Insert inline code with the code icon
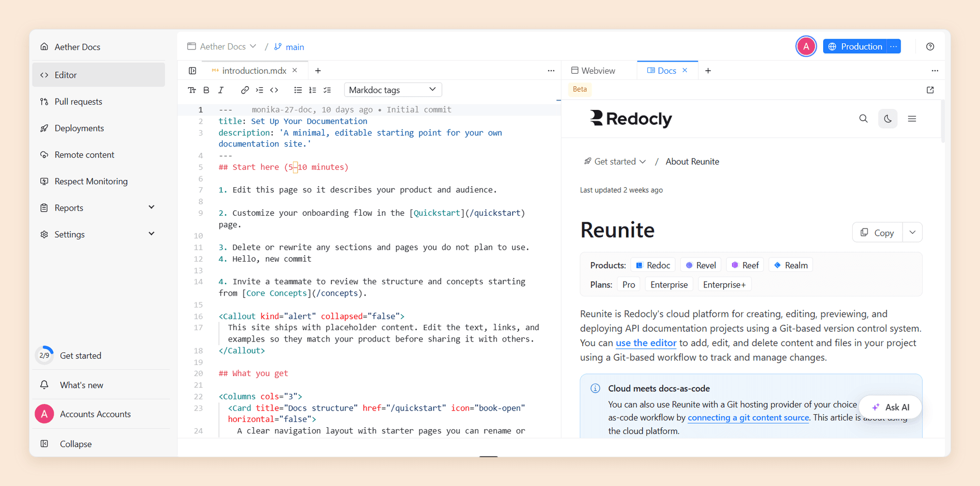Image resolution: width=980 pixels, height=486 pixels. [274, 90]
